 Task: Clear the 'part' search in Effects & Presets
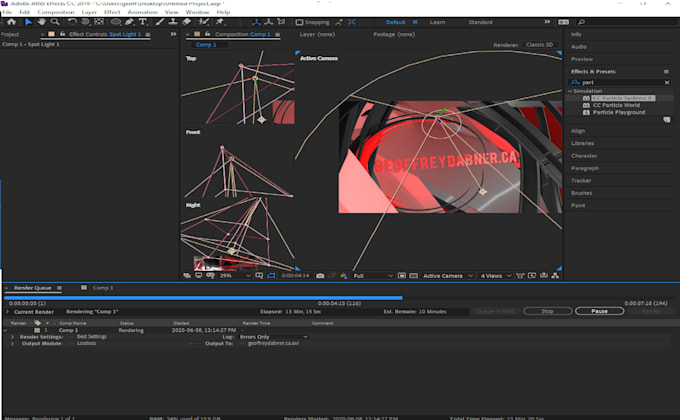pyautogui.click(x=667, y=82)
